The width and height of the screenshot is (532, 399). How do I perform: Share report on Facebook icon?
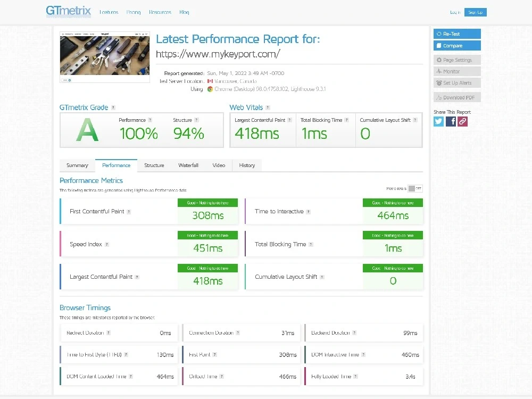[x=451, y=121]
